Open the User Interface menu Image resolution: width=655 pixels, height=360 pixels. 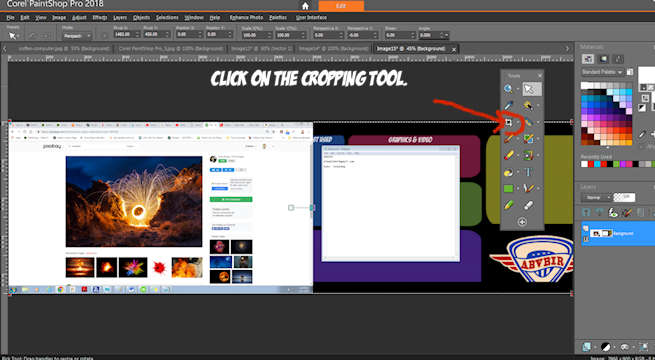[311, 18]
